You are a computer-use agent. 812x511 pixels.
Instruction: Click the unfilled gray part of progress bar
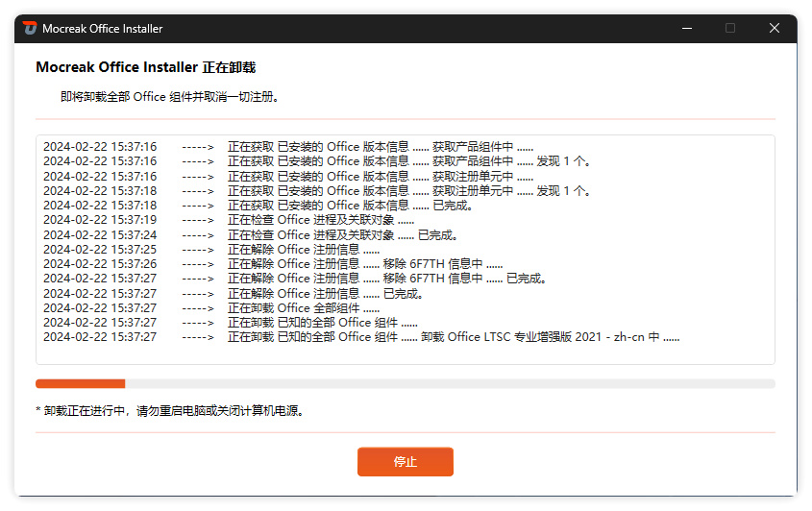pyautogui.click(x=450, y=383)
